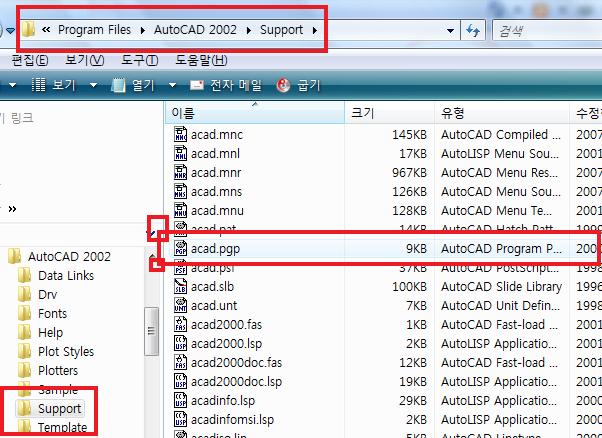Viewport: 602px width, 438px height.
Task: Select the Fonts folder label in tree
Action: (52, 314)
